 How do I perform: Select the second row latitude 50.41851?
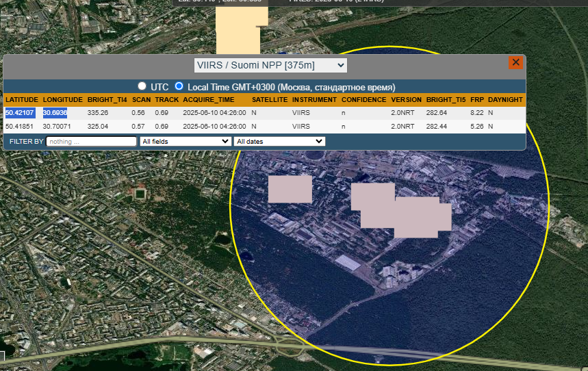pos(21,126)
